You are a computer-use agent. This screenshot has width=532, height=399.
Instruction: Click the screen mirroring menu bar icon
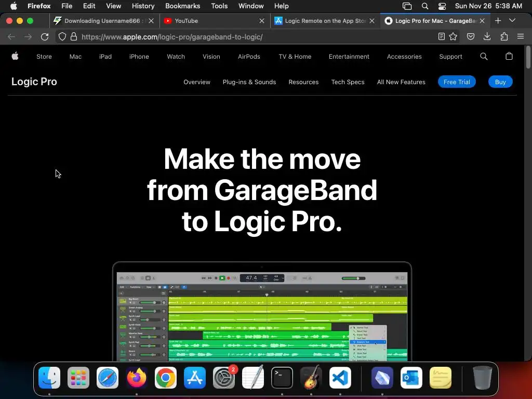[407, 6]
